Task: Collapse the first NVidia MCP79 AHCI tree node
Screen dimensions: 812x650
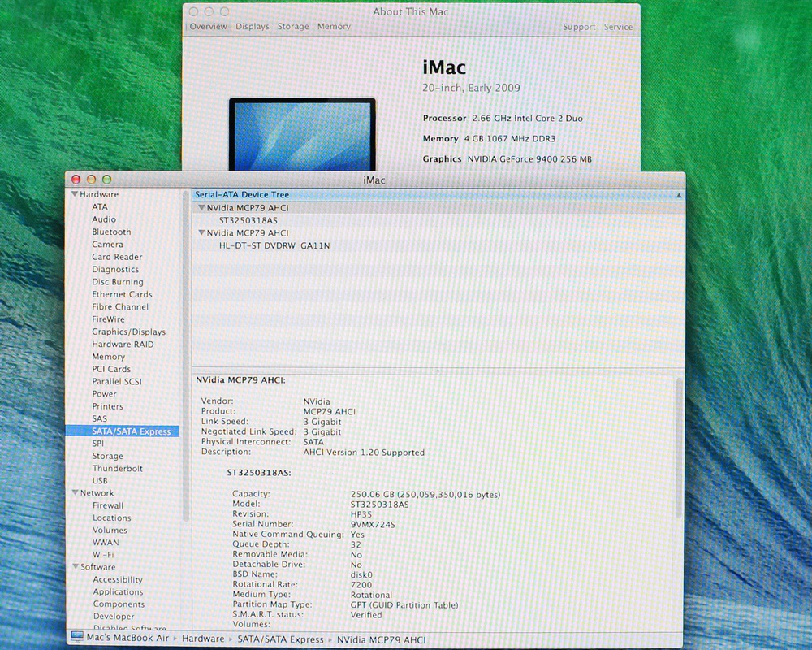Action: coord(201,207)
